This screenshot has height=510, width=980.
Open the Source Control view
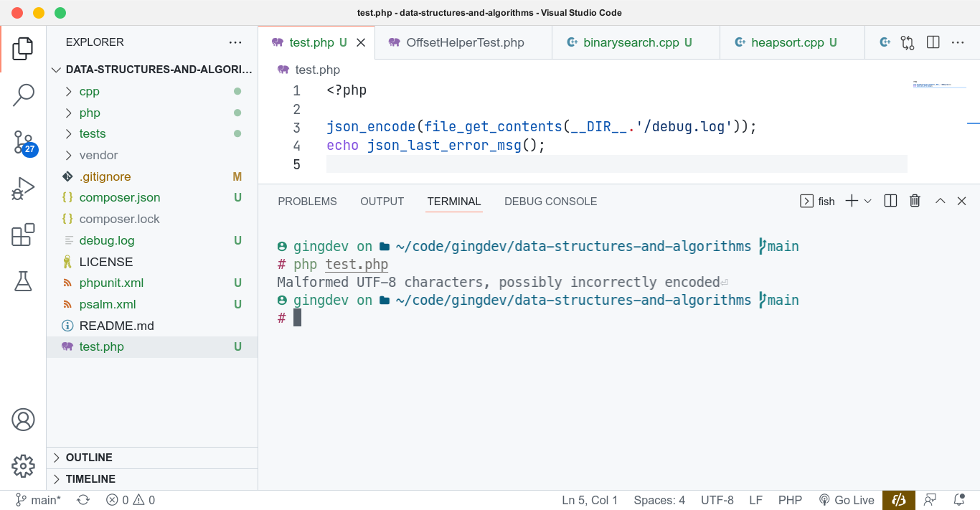point(24,142)
